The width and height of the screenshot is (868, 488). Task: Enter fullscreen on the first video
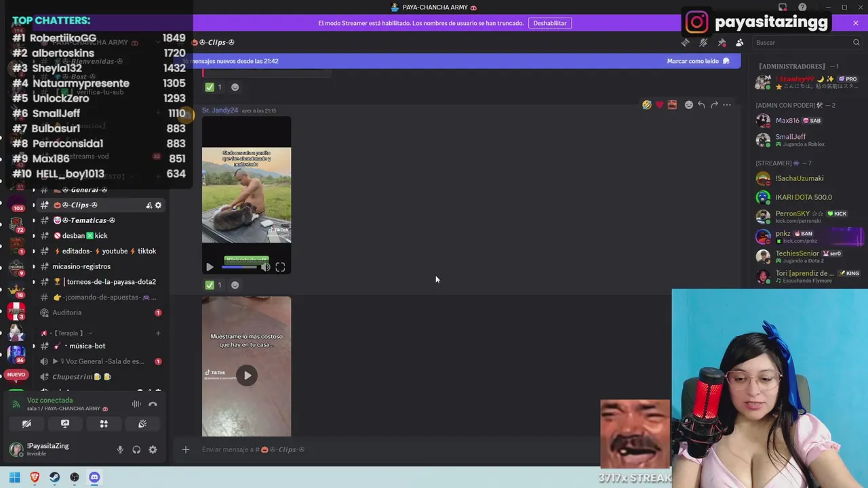[x=280, y=267]
